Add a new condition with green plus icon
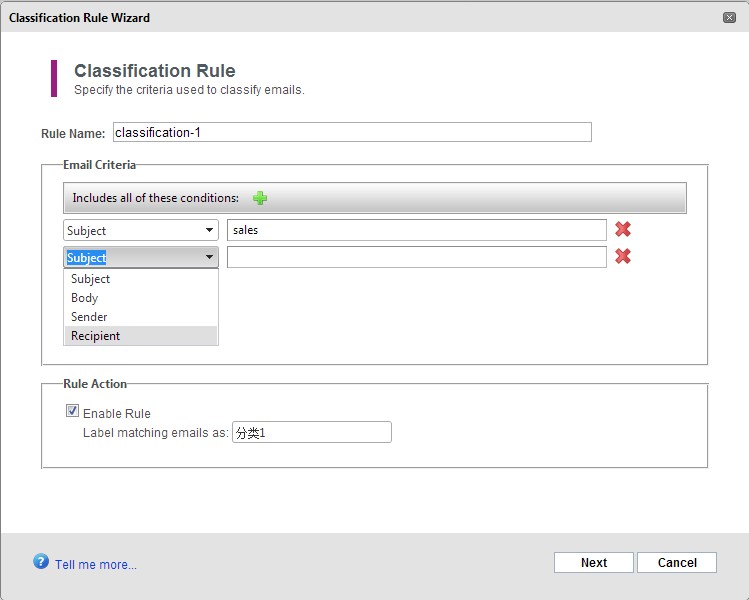The height and width of the screenshot is (600, 749). pyautogui.click(x=260, y=198)
